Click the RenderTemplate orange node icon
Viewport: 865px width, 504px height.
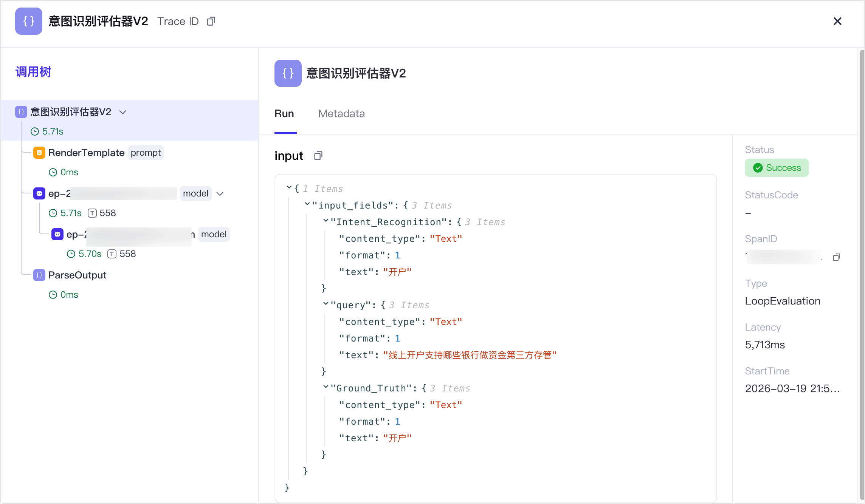tap(39, 153)
